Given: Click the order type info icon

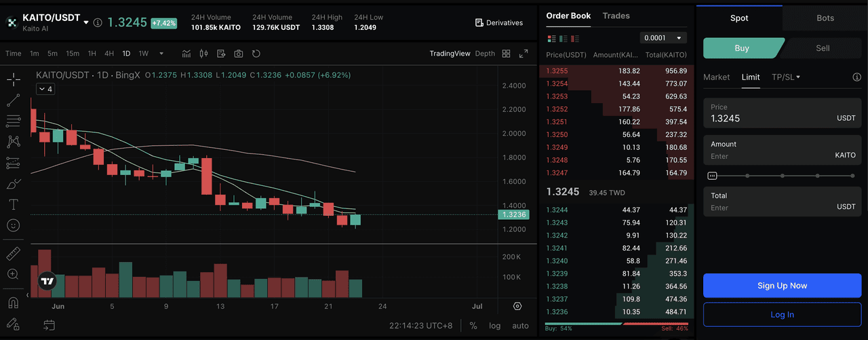Looking at the screenshot, I should click(856, 77).
